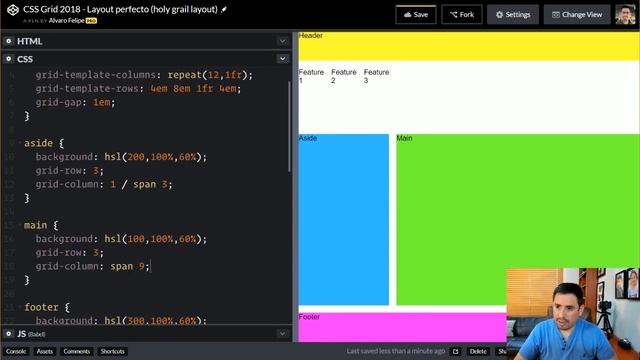Open the user avatar menu
The height and width of the screenshot is (360, 640).
pyautogui.click(x=625, y=15)
